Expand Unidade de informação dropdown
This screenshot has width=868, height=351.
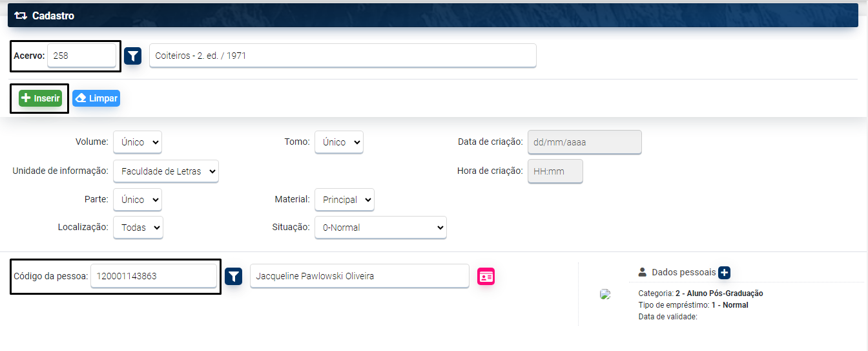(166, 171)
